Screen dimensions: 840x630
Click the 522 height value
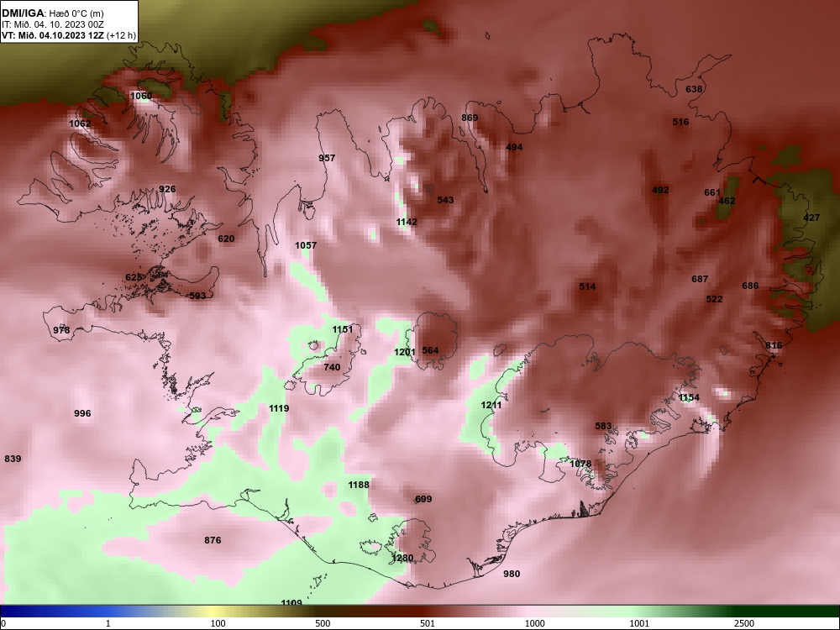pos(714,299)
